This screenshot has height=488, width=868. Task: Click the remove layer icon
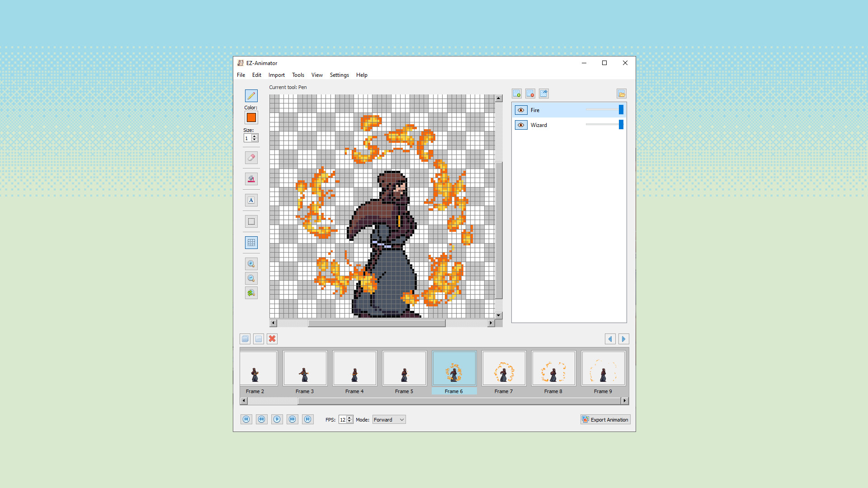click(x=530, y=94)
